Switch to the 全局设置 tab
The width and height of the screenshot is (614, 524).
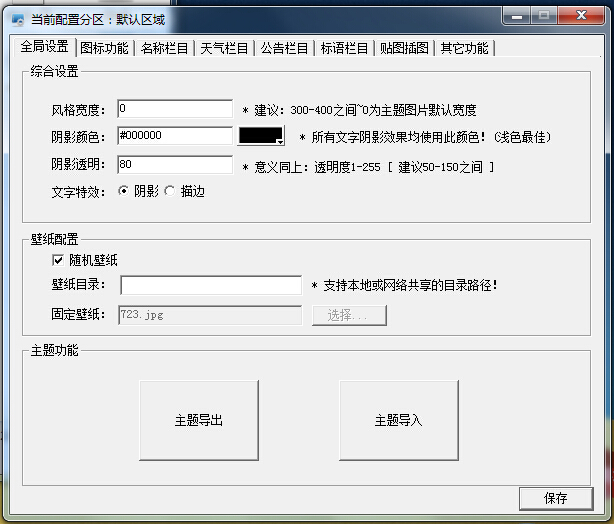[45, 47]
